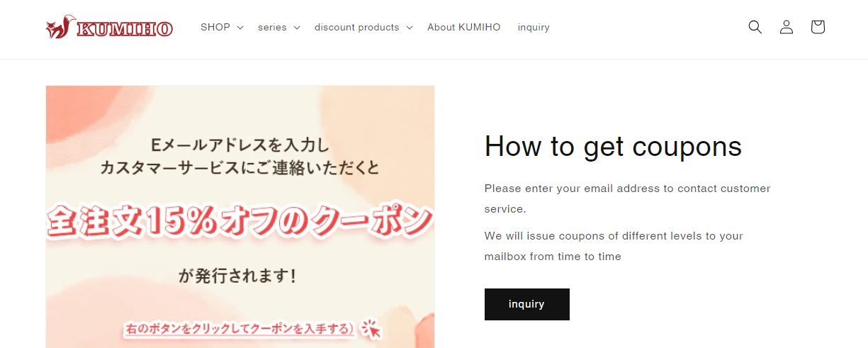Expand the discount products dropdown
The image size is (868, 348).
(x=363, y=27)
